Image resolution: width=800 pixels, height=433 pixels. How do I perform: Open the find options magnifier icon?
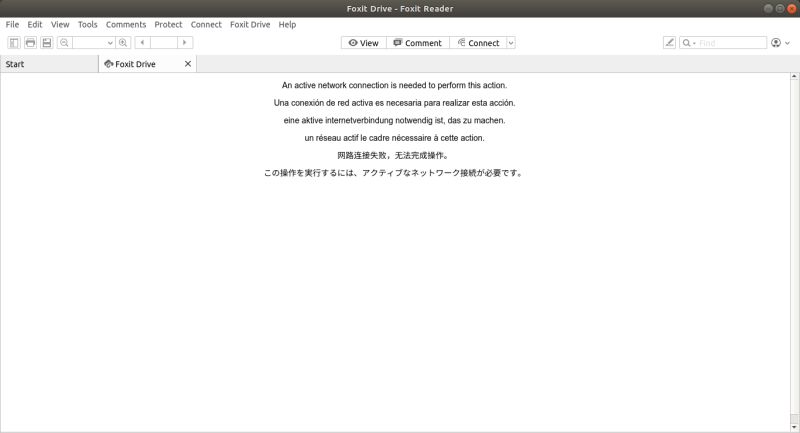(x=688, y=43)
